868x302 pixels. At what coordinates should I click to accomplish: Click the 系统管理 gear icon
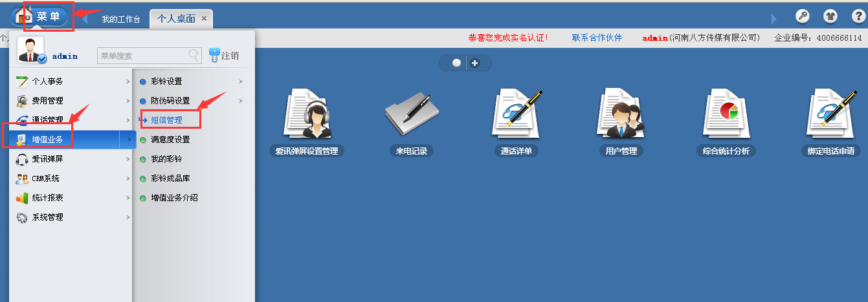coord(22,217)
